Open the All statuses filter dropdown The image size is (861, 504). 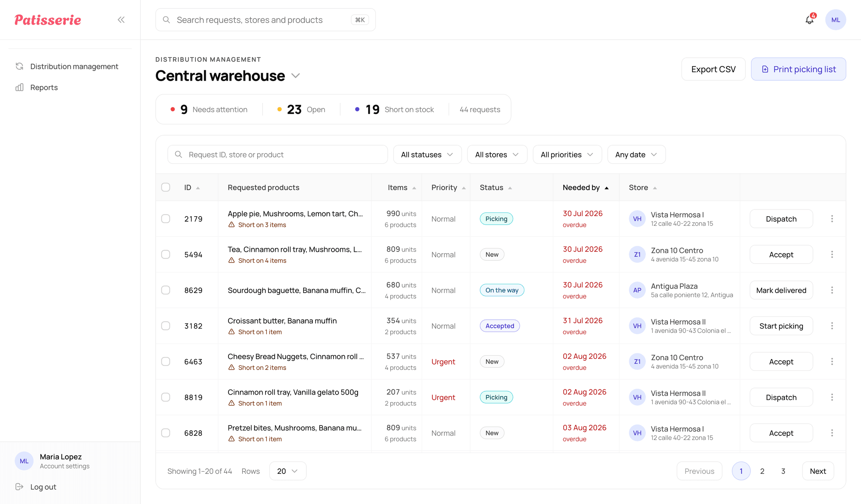point(427,154)
